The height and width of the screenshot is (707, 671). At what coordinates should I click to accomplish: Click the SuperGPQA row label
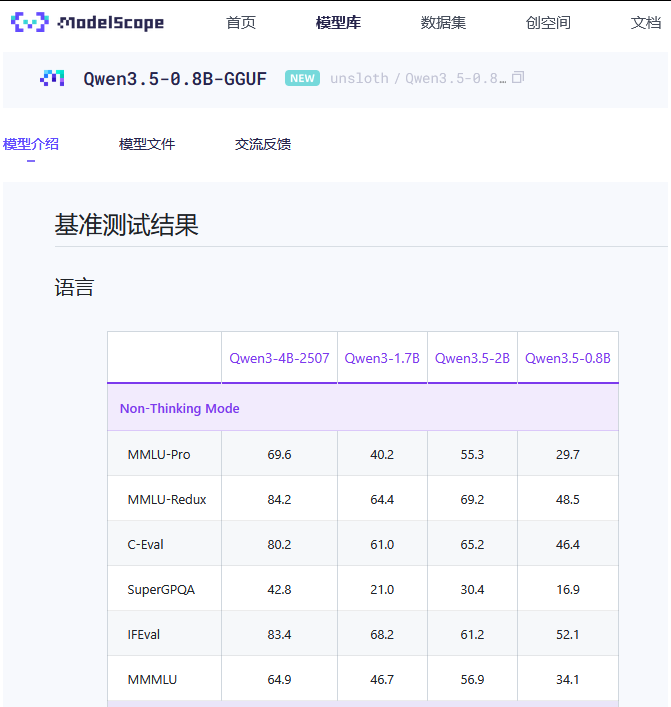(x=161, y=590)
